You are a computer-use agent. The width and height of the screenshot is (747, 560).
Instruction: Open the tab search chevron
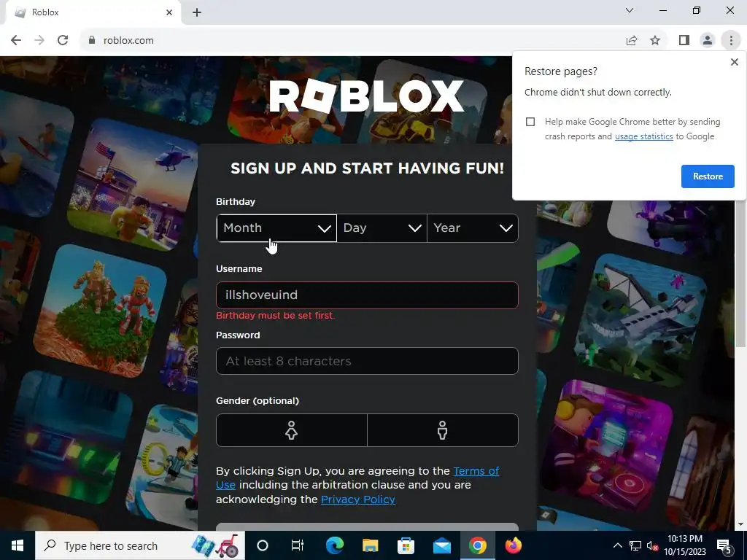tap(630, 10)
